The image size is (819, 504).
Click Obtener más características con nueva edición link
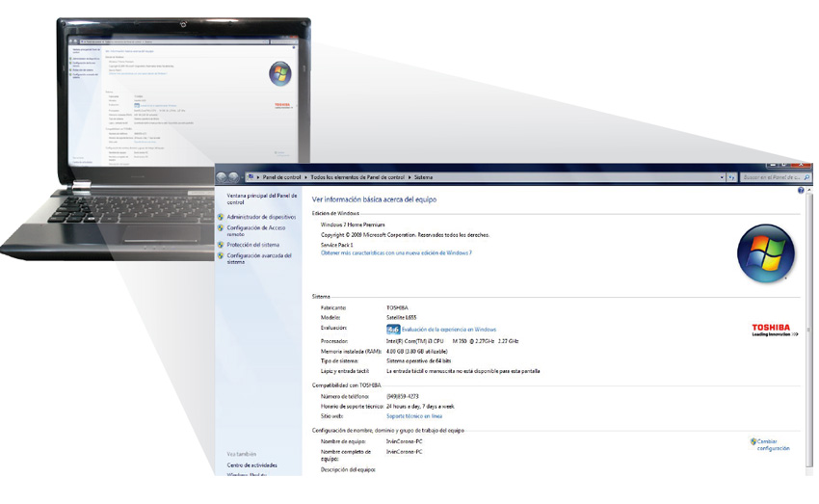click(x=396, y=253)
